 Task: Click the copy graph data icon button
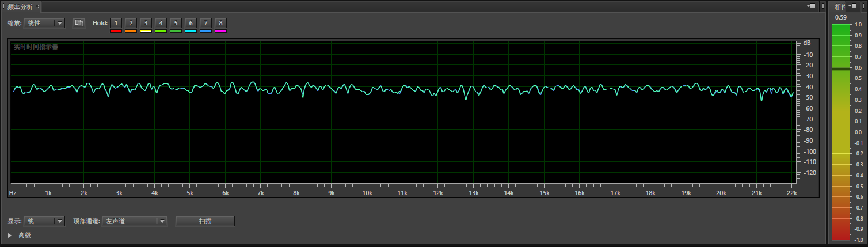(x=79, y=23)
